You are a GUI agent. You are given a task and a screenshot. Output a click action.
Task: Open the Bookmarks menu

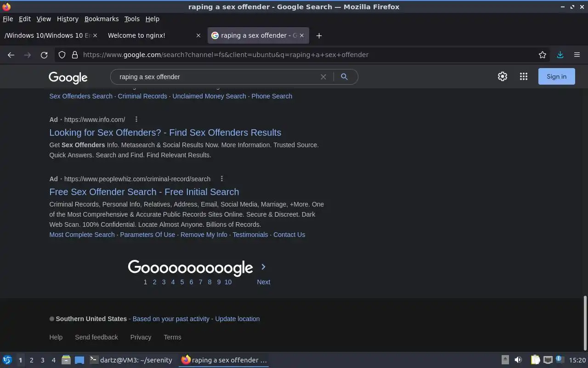point(102,19)
